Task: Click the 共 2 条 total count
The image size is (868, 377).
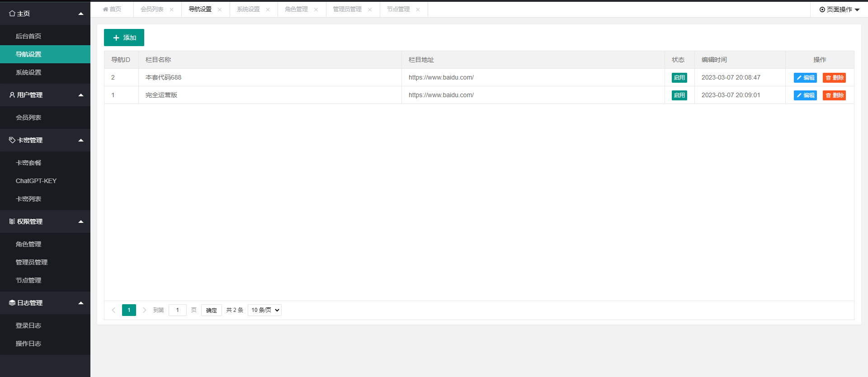Action: click(x=235, y=310)
